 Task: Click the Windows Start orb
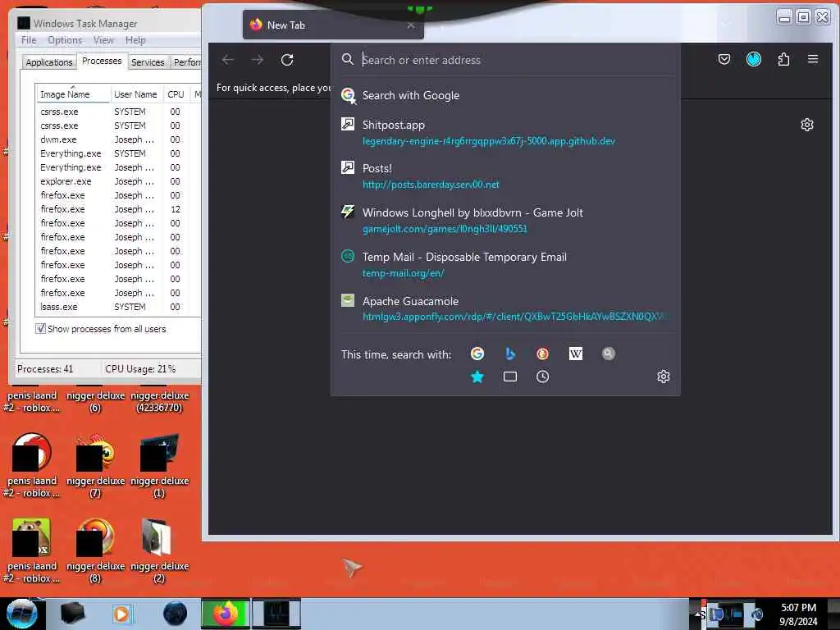pyautogui.click(x=21, y=614)
